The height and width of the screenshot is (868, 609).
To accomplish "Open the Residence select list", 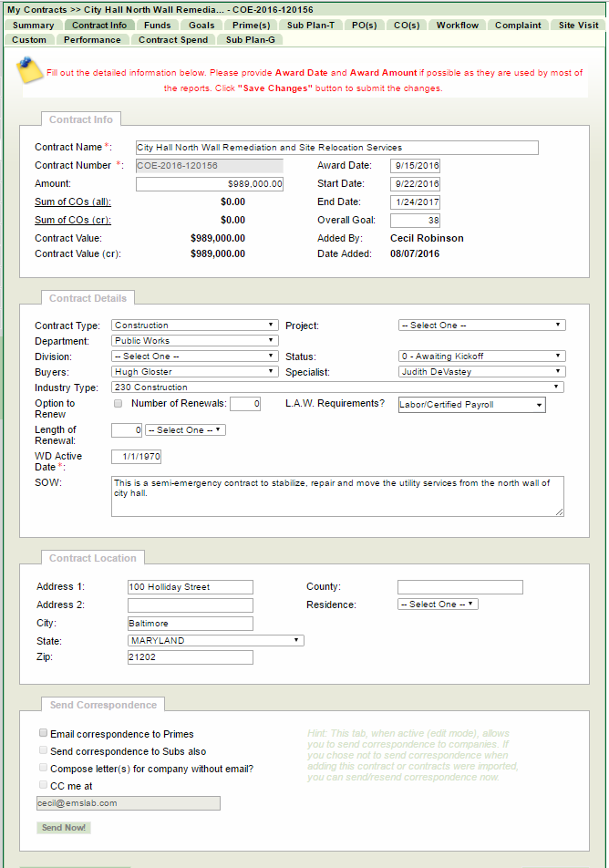I will point(438,604).
